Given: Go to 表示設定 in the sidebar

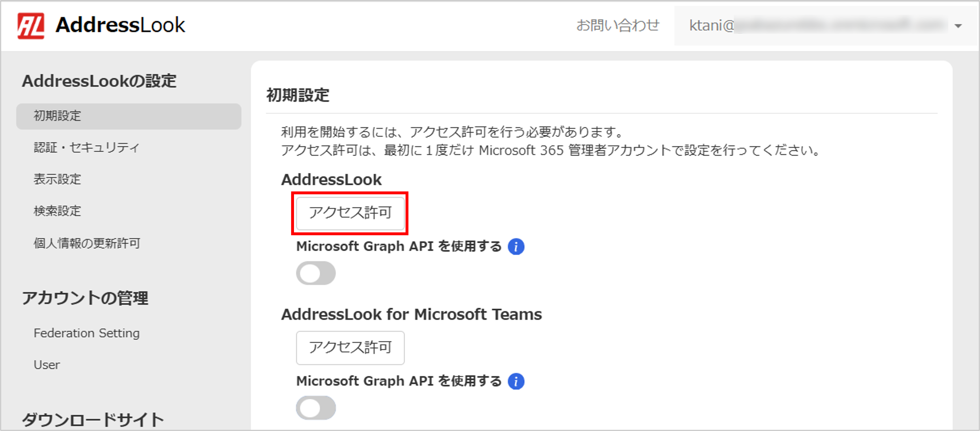Looking at the screenshot, I should [x=57, y=179].
